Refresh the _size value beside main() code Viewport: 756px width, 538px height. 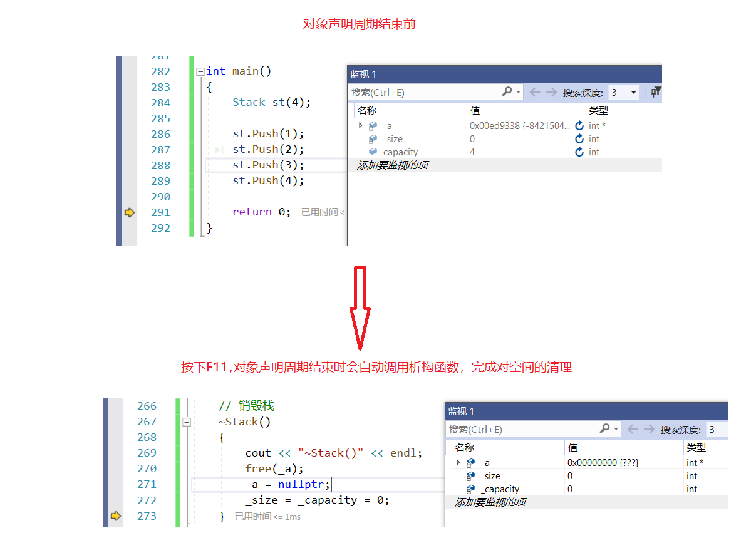(579, 139)
